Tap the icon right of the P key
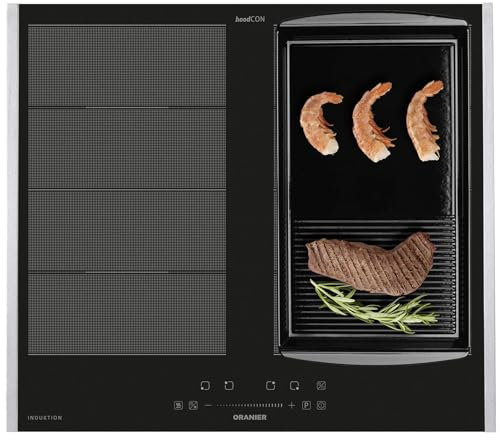The width and height of the screenshot is (500, 440). (x=321, y=405)
